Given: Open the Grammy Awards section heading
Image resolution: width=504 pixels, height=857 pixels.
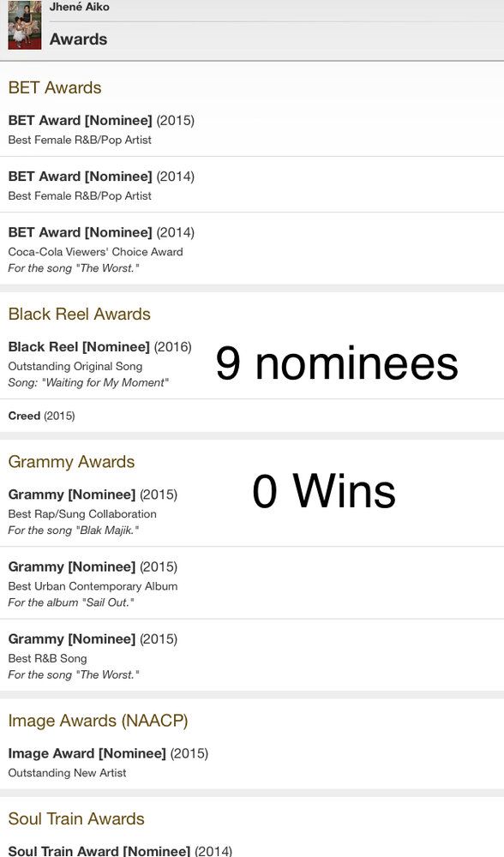Looking at the screenshot, I should point(71,462).
